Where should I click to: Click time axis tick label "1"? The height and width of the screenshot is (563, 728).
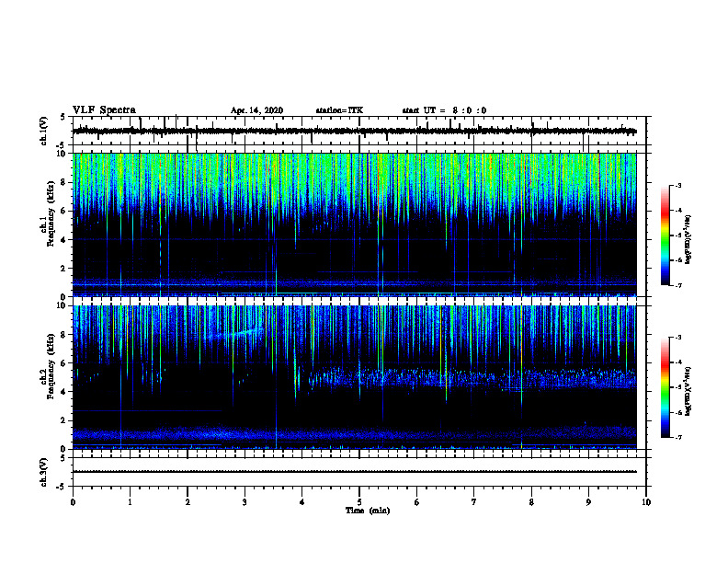(x=130, y=502)
